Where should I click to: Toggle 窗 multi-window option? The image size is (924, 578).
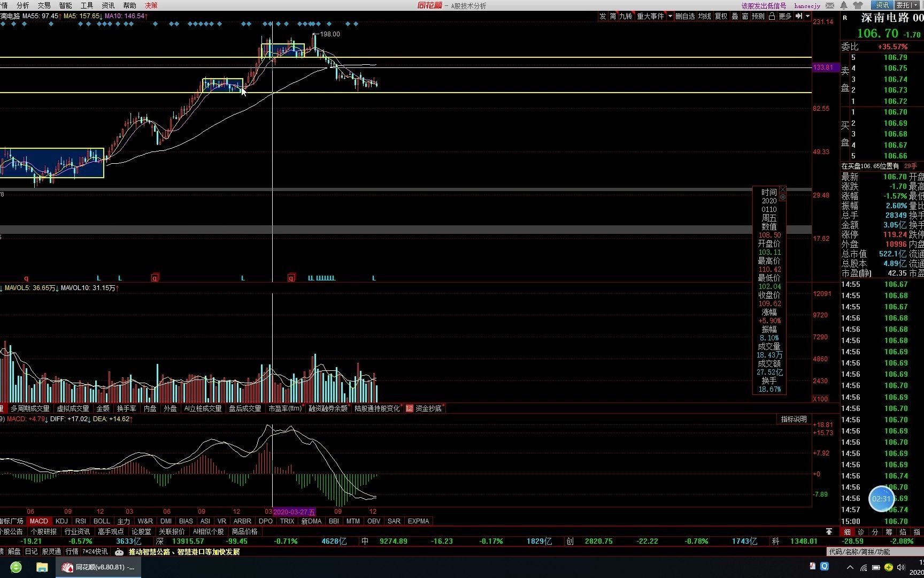pyautogui.click(x=745, y=17)
